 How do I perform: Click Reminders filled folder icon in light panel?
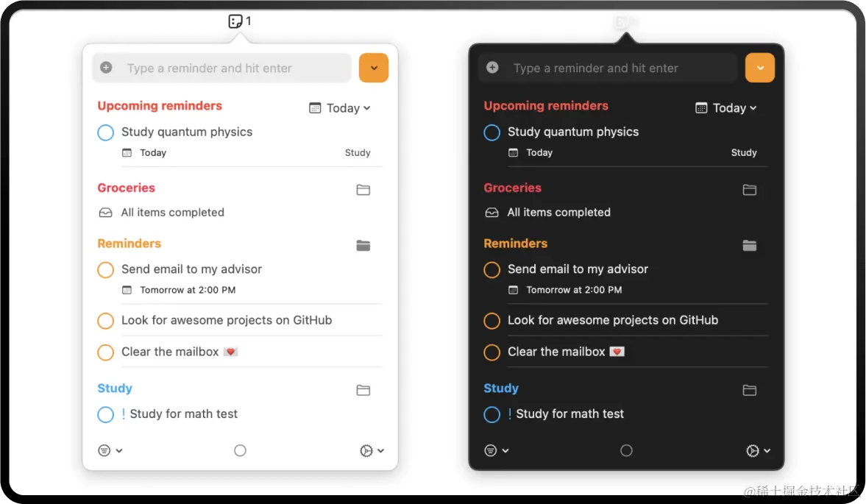[363, 246]
